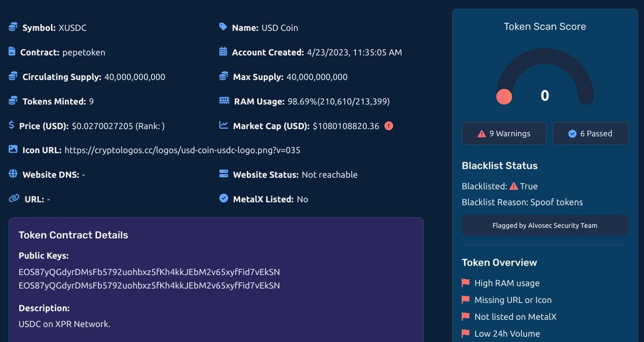The height and width of the screenshot is (342, 644).
Task: Click the coins icon beside Max Supply
Action: point(224,76)
